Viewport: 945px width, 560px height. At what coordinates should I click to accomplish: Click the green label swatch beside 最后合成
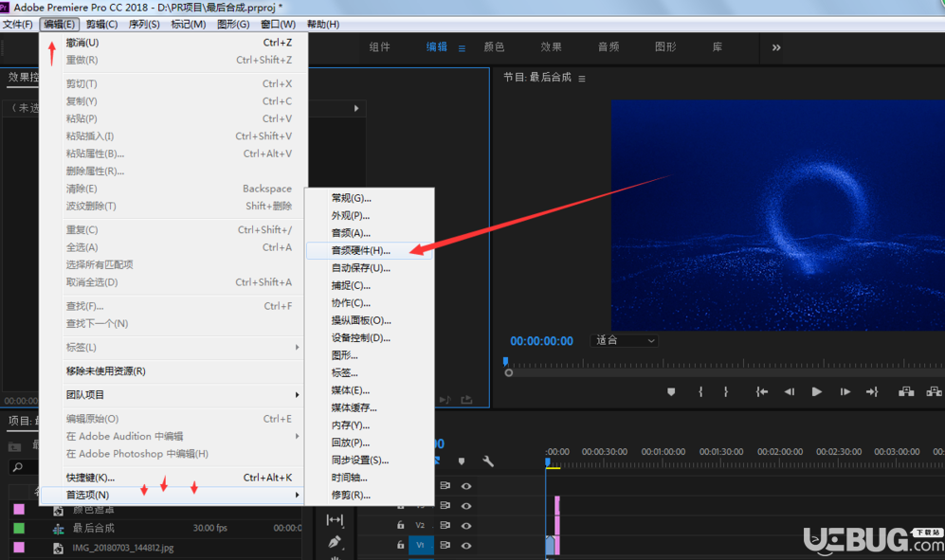19,528
